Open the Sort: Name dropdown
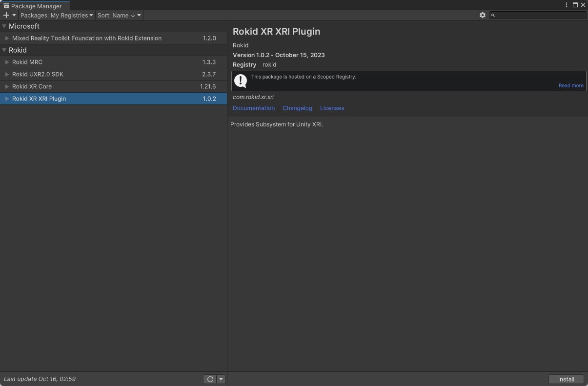This screenshot has height=386, width=588. click(x=119, y=15)
